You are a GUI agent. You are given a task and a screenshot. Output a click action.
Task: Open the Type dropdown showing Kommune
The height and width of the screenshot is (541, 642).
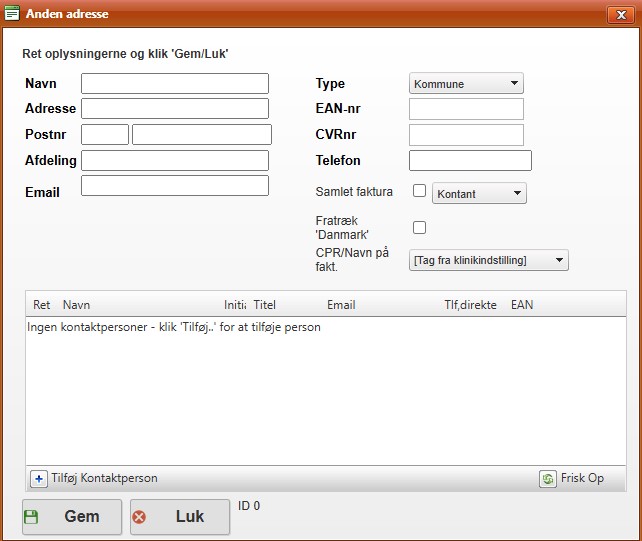[466, 84]
